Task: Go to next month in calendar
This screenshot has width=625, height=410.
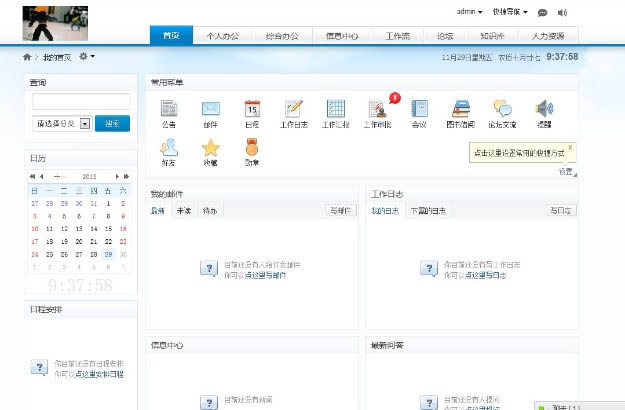Action: [117, 176]
